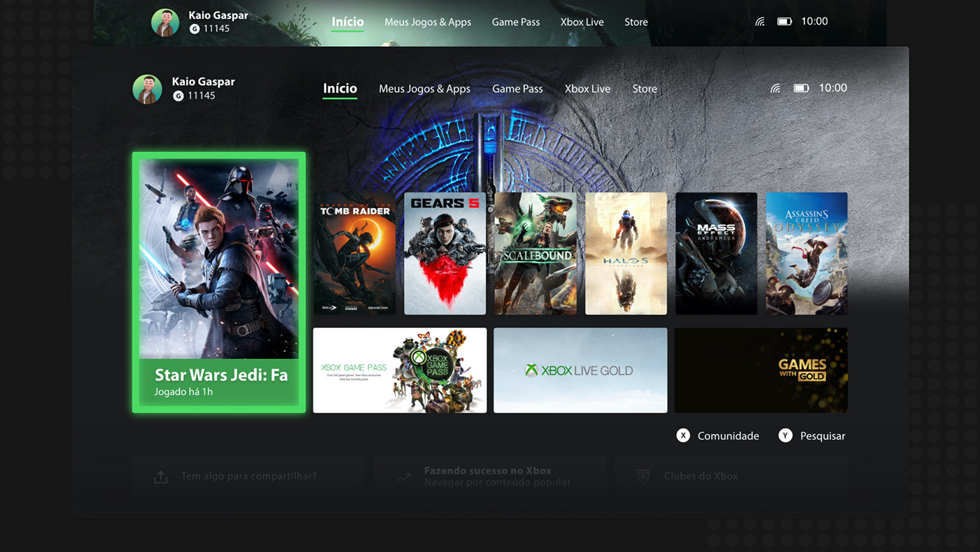Open Mass Effect Andromeda game cover
This screenshot has width=980, height=552.
click(716, 254)
